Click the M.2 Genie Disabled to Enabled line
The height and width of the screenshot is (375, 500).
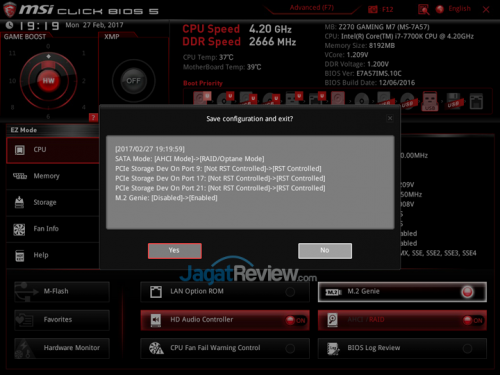(x=166, y=198)
